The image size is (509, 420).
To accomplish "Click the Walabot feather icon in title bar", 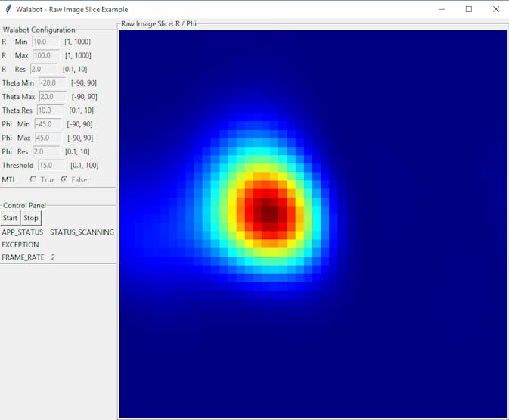I will pyautogui.click(x=8, y=9).
